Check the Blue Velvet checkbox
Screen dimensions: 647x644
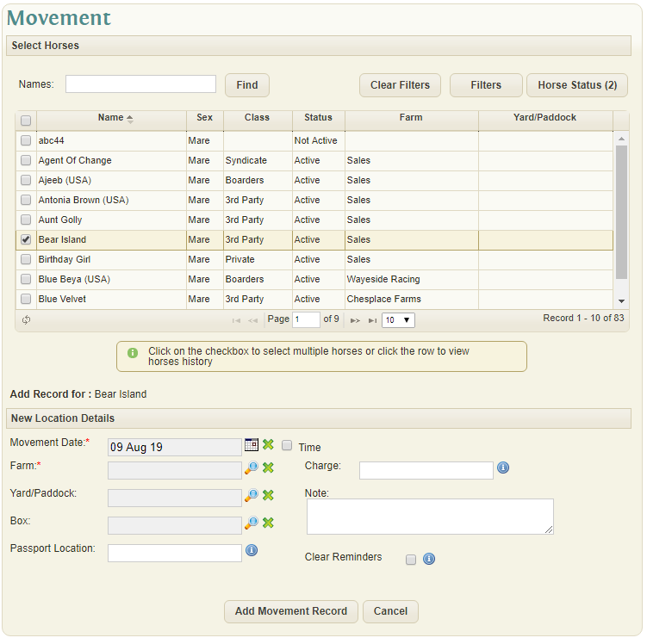26,299
